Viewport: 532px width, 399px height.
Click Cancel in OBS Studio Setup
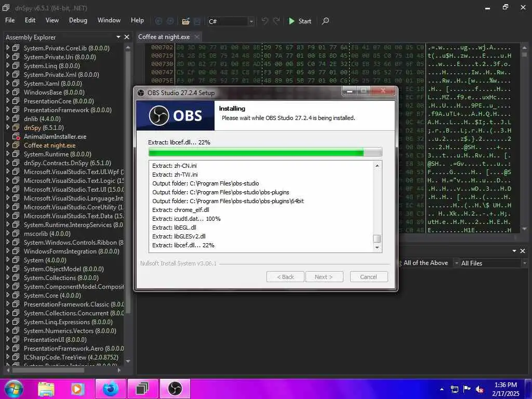[x=369, y=277]
